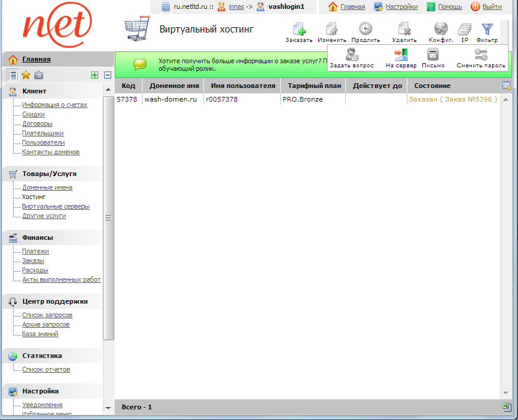The width and height of the screenshot is (518, 420).
Task: Select the Заказать (order) icon
Action: click(299, 28)
